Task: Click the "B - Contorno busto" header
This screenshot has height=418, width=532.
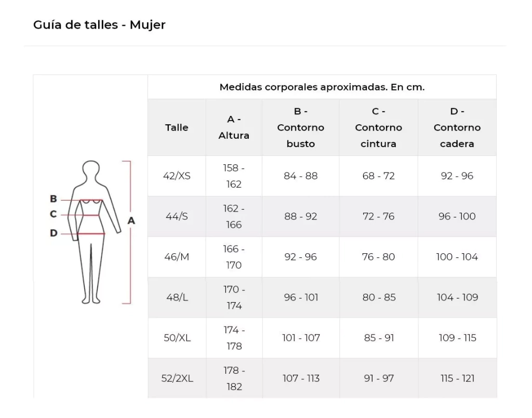Action: point(300,127)
